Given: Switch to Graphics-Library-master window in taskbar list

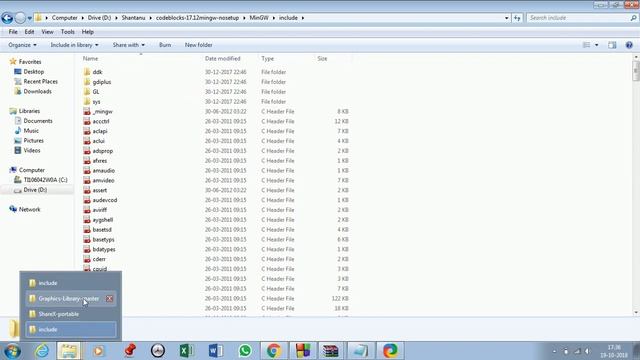Looking at the screenshot, I should point(69,299).
